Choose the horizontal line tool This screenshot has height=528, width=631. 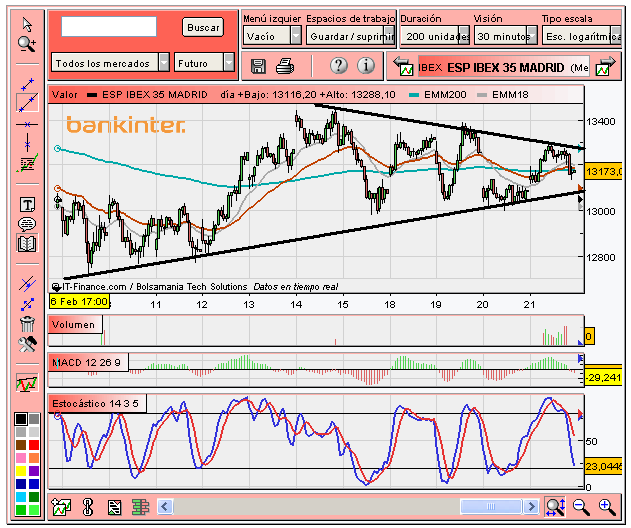pos(27,124)
